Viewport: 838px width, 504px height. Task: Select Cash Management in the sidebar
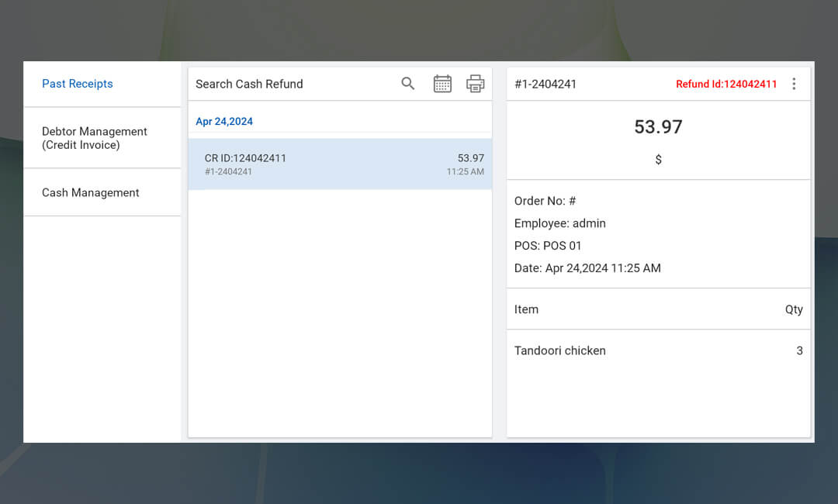point(91,193)
